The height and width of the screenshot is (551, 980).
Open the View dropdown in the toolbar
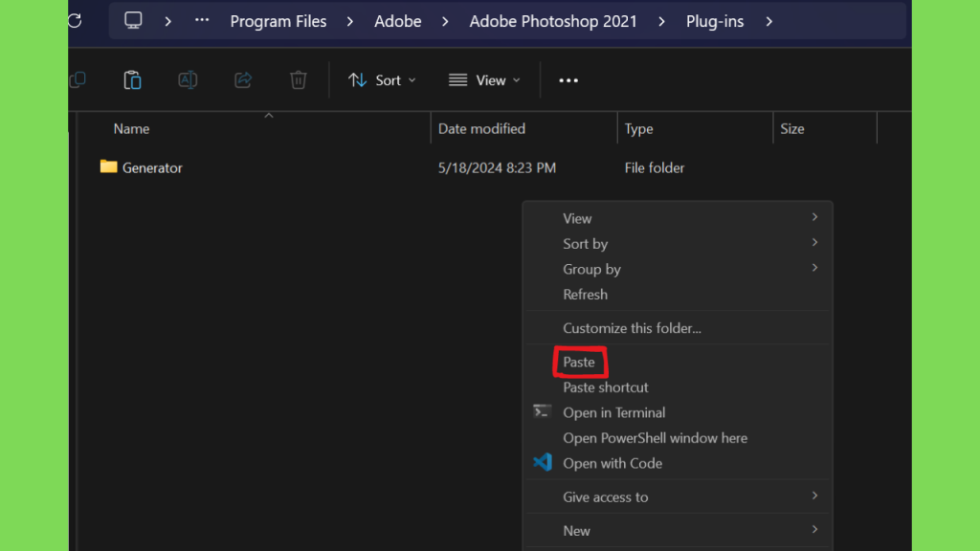pyautogui.click(x=484, y=80)
